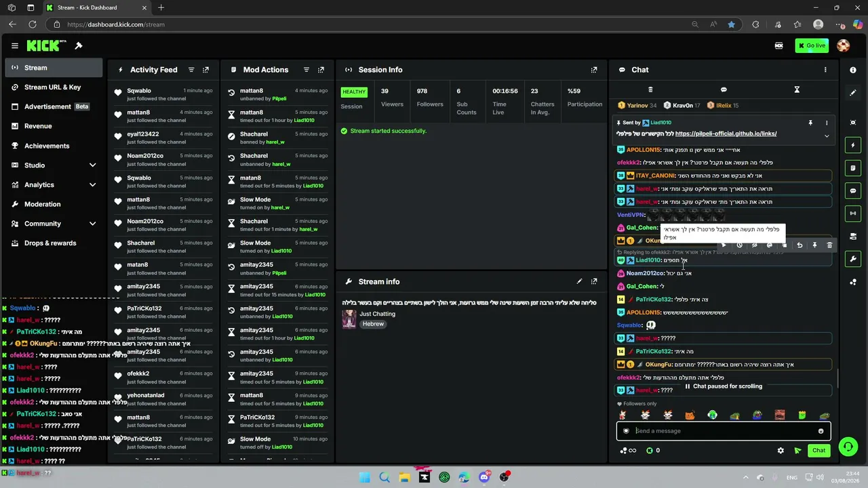The height and width of the screenshot is (488, 868).
Task: Click Chat paused for scrolling to resume
Action: click(724, 386)
